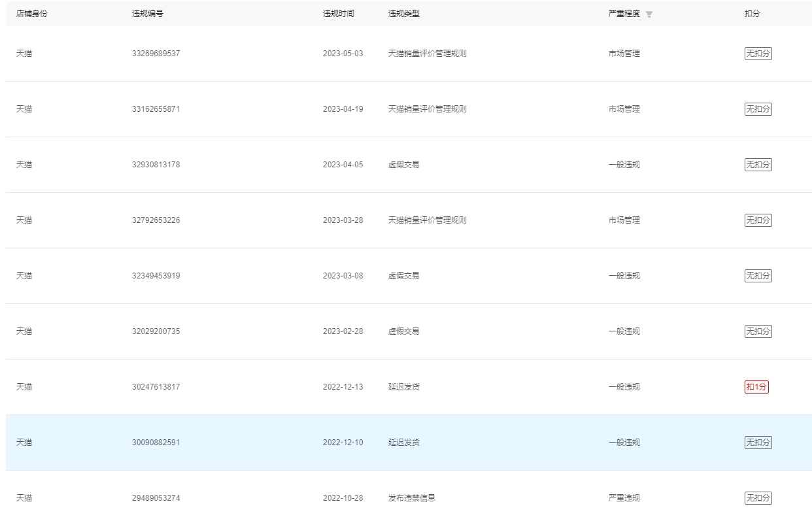Click 无扣分 tag in highlighted row 30090882591
The width and height of the screenshot is (812, 521).
(x=758, y=443)
